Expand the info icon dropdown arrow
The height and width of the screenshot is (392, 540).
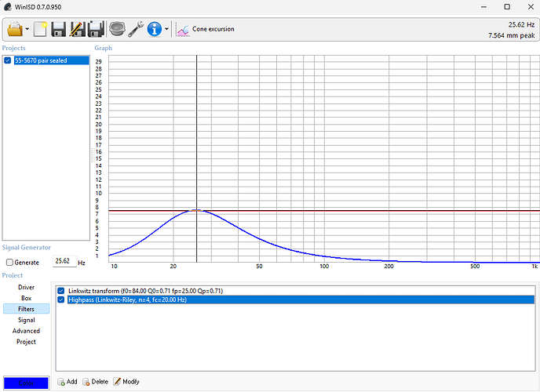pos(166,31)
